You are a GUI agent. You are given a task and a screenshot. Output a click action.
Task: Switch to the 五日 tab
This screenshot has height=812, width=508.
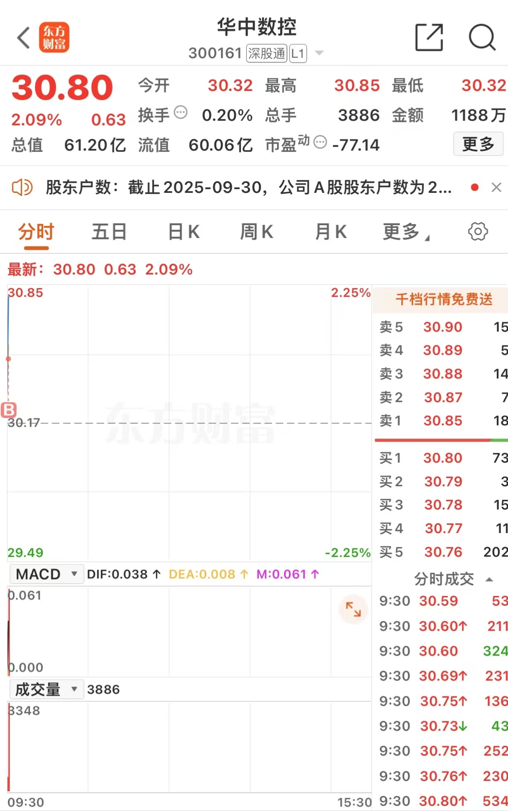click(x=109, y=232)
